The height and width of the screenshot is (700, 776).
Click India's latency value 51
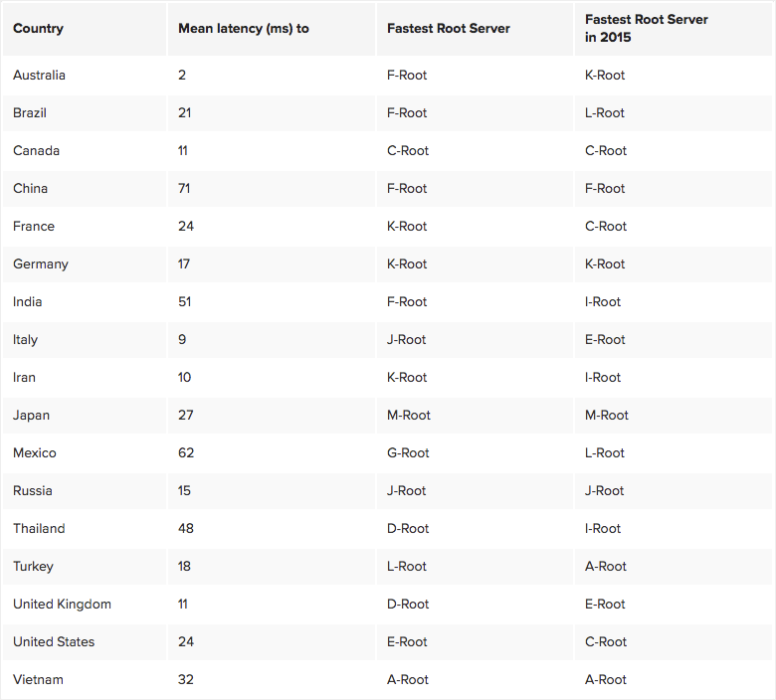[185, 302]
